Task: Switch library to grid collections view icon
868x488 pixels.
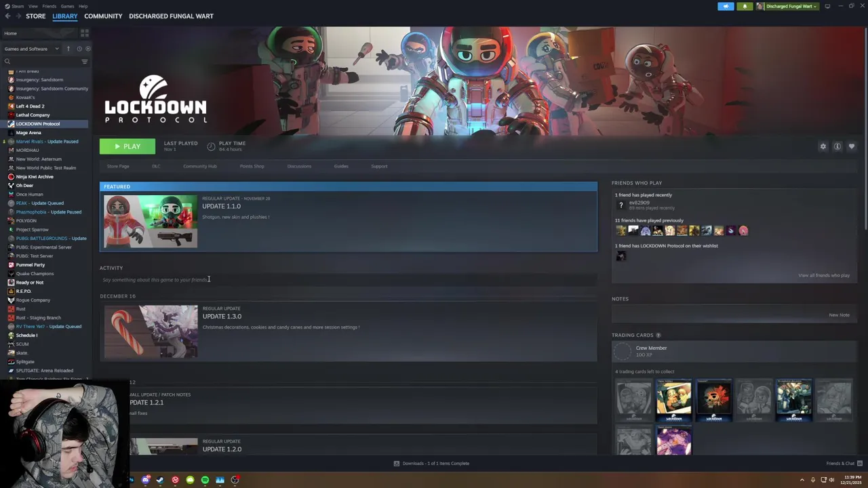Action: (85, 33)
